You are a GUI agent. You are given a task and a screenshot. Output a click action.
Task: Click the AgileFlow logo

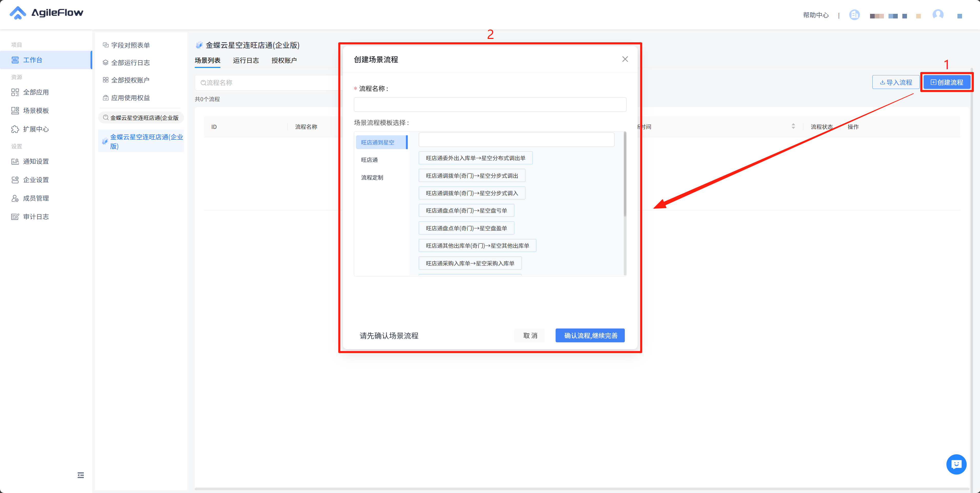(46, 13)
